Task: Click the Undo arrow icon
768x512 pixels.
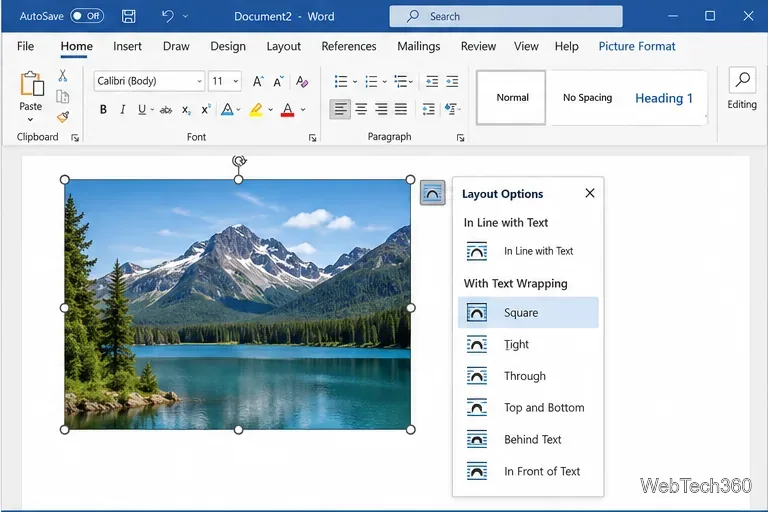Action: pos(168,16)
